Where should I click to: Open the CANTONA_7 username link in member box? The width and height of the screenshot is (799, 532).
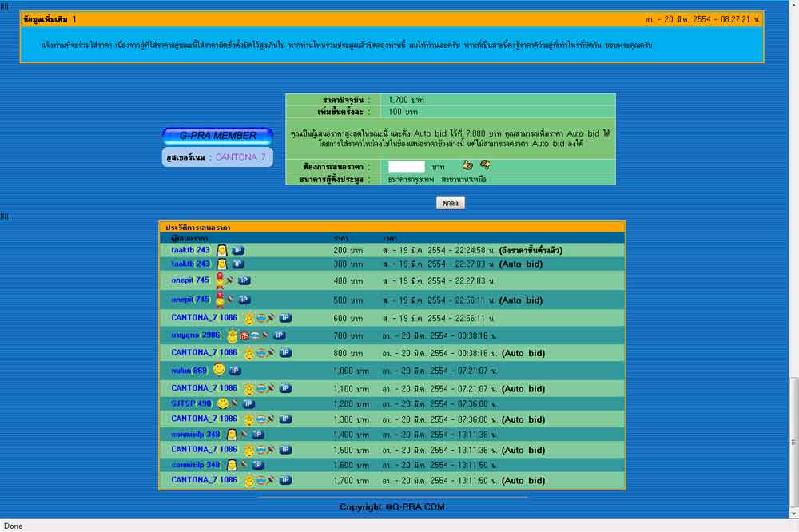click(240, 157)
